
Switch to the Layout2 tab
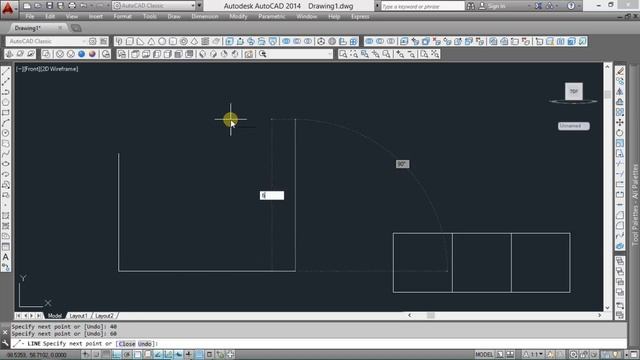(104, 316)
